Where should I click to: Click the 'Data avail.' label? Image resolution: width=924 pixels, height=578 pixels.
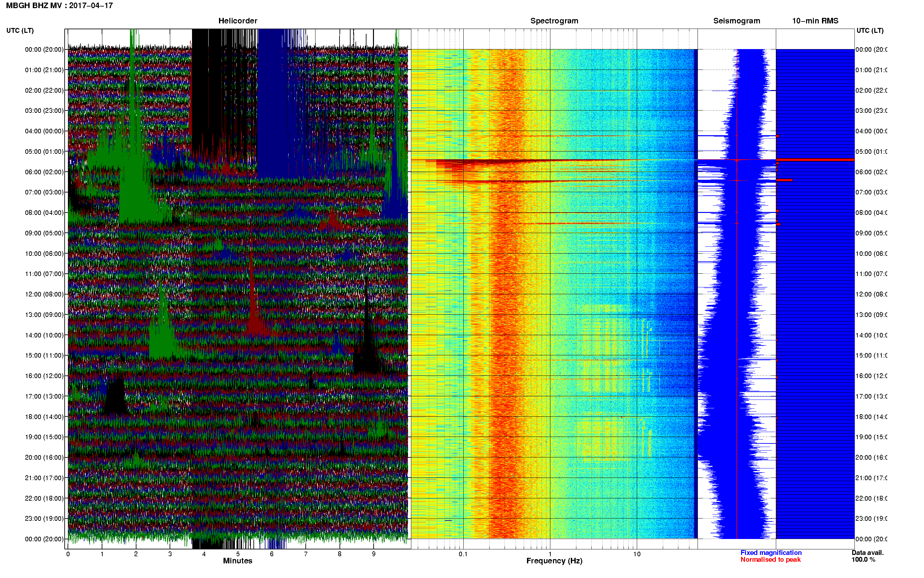867,553
